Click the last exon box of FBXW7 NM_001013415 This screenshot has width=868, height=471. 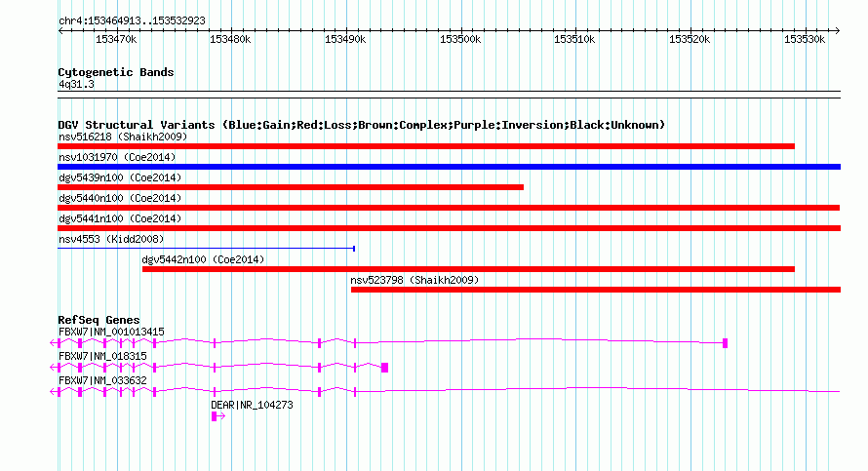[x=726, y=343]
